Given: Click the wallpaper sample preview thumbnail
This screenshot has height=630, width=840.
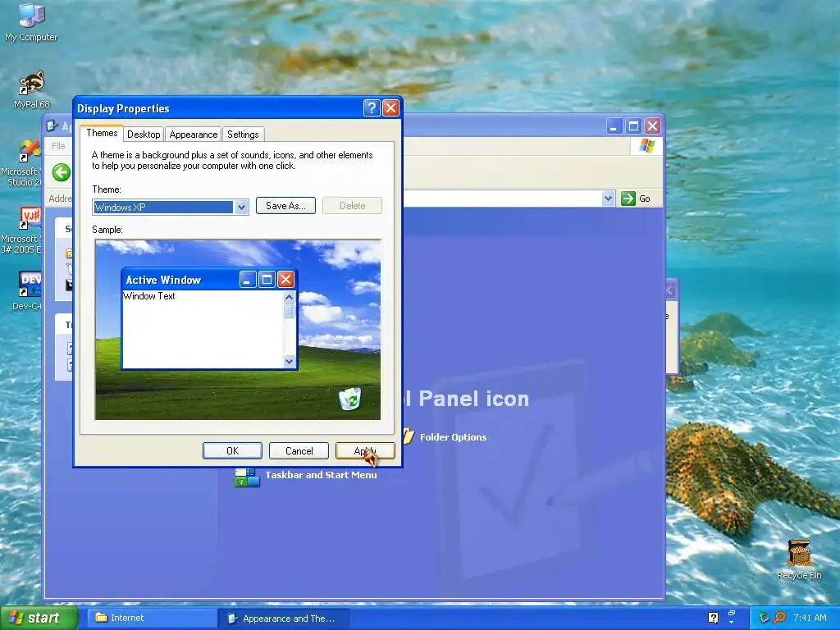Looking at the screenshot, I should point(238,330).
